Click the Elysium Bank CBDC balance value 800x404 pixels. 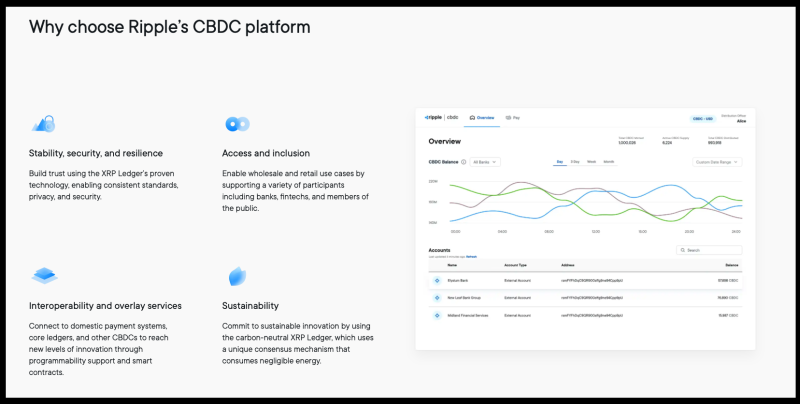(728, 281)
